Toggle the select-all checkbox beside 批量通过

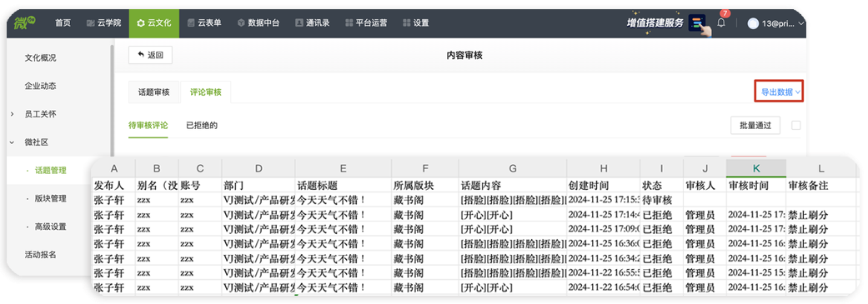pyautogui.click(x=796, y=126)
